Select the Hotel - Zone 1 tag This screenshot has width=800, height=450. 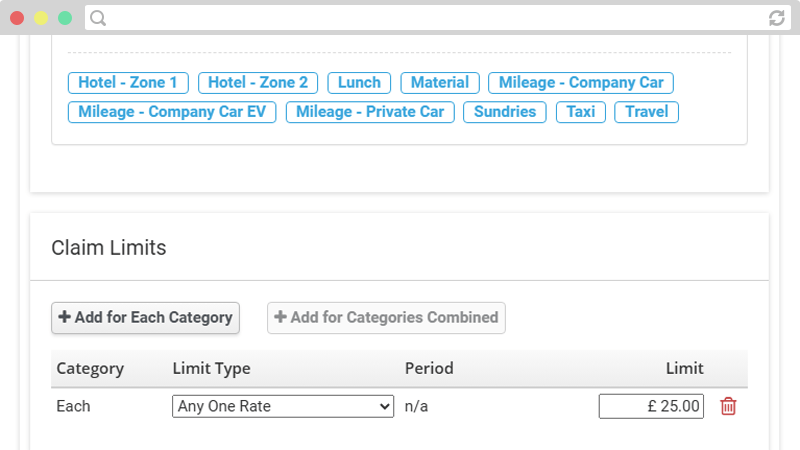(x=128, y=83)
